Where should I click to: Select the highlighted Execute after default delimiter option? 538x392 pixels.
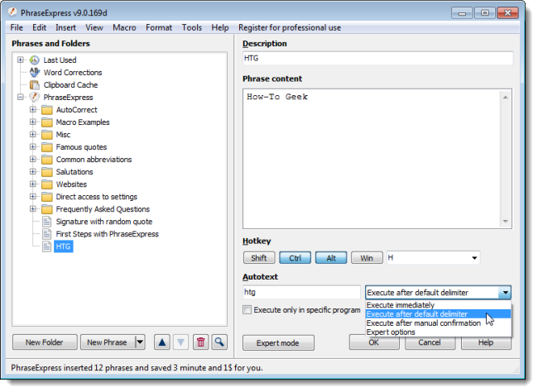(x=438, y=314)
